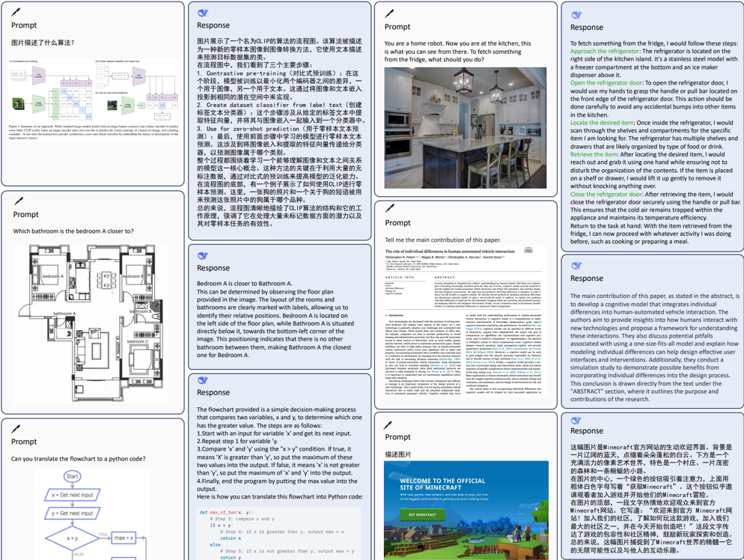Click the 'def max_of_two(x, y):' code line
This screenshot has height=560, width=744.
click(x=226, y=513)
